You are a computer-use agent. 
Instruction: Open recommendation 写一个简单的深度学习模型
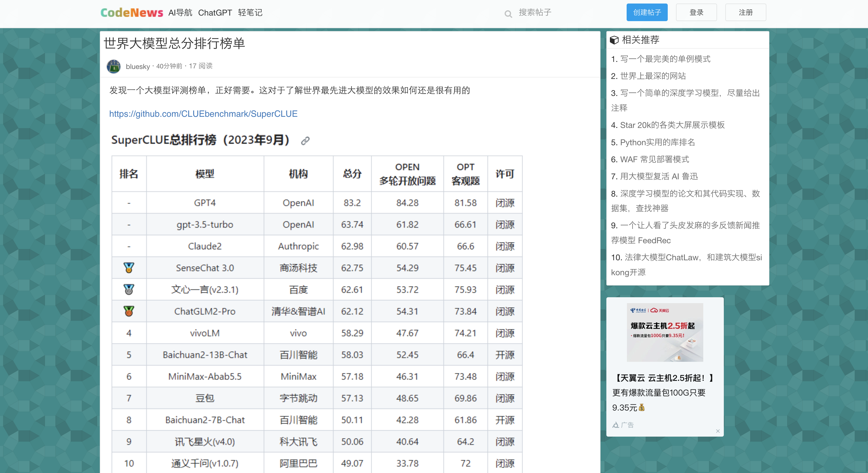(685, 100)
